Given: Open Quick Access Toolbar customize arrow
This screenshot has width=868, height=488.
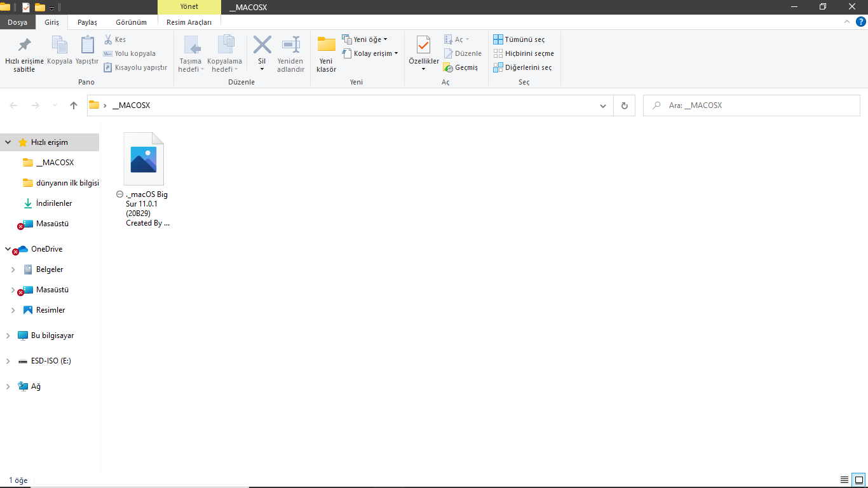Looking at the screenshot, I should [51, 8].
